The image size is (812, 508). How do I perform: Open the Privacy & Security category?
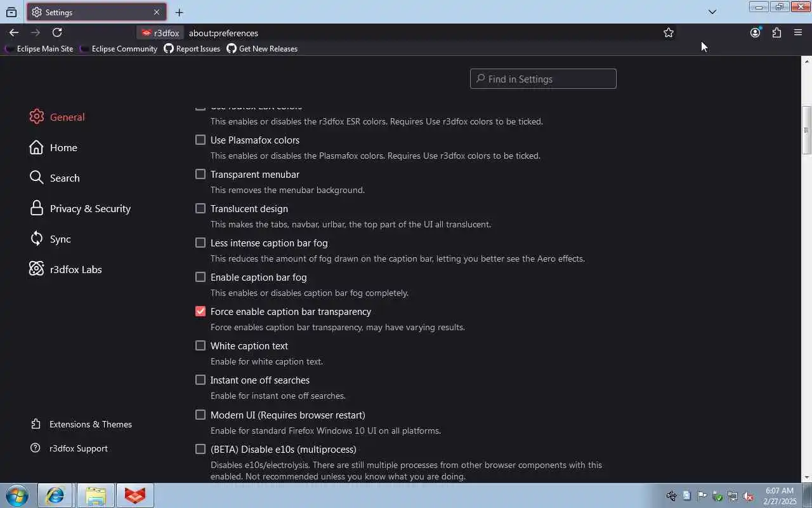(90, 208)
